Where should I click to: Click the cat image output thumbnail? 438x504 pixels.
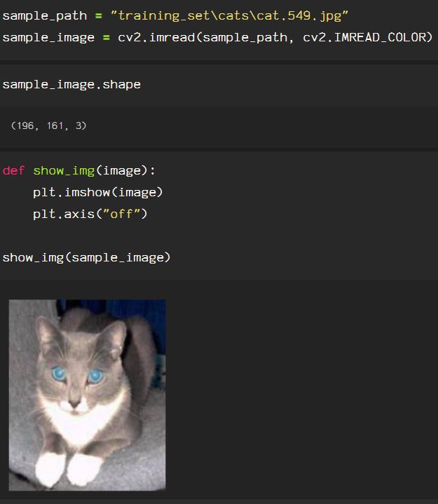(87, 395)
